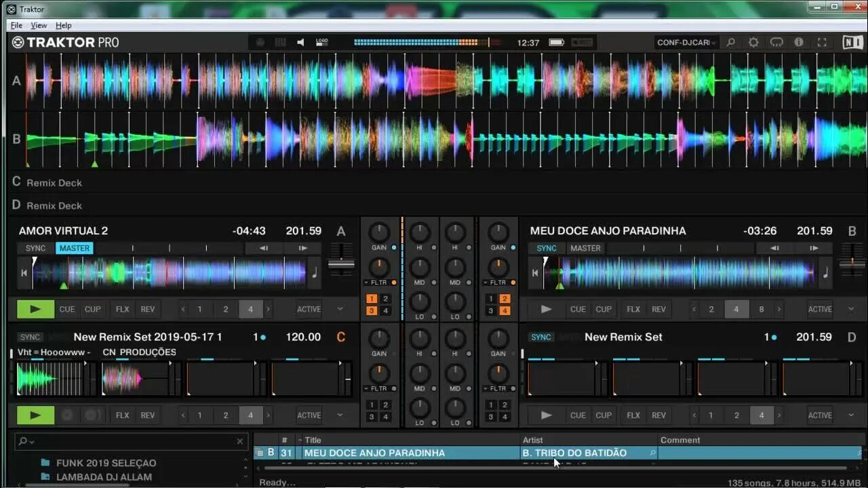Screen dimensions: 868x488
Task: Click the key lock note icon on deck B
Action: click(x=825, y=272)
